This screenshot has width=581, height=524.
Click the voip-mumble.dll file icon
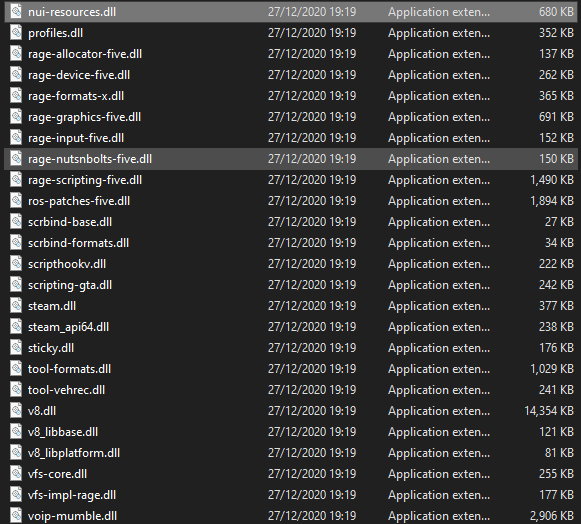(x=16, y=515)
